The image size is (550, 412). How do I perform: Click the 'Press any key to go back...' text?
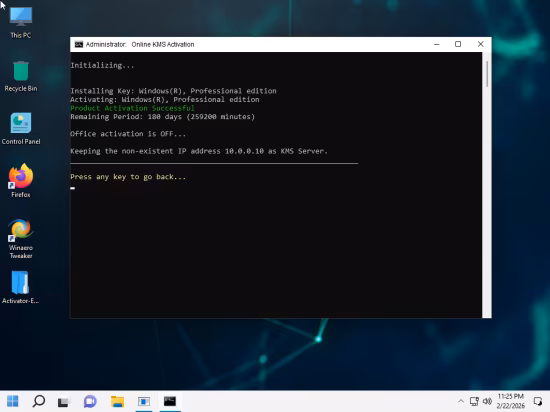pyautogui.click(x=128, y=177)
